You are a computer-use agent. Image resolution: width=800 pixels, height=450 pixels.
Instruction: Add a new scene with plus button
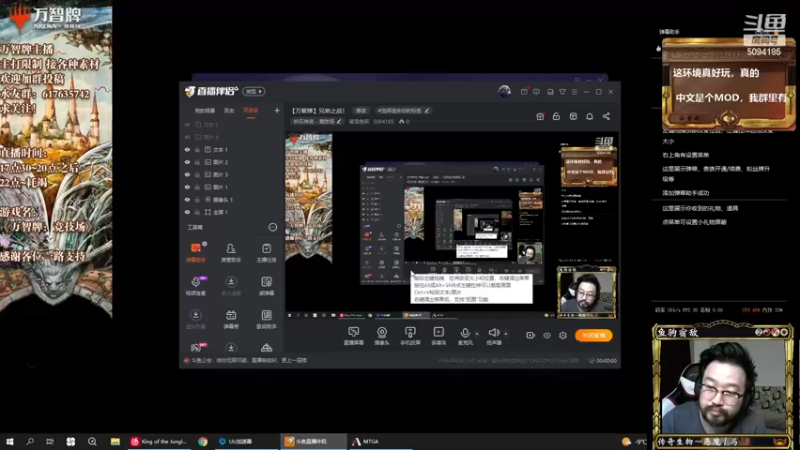277,110
